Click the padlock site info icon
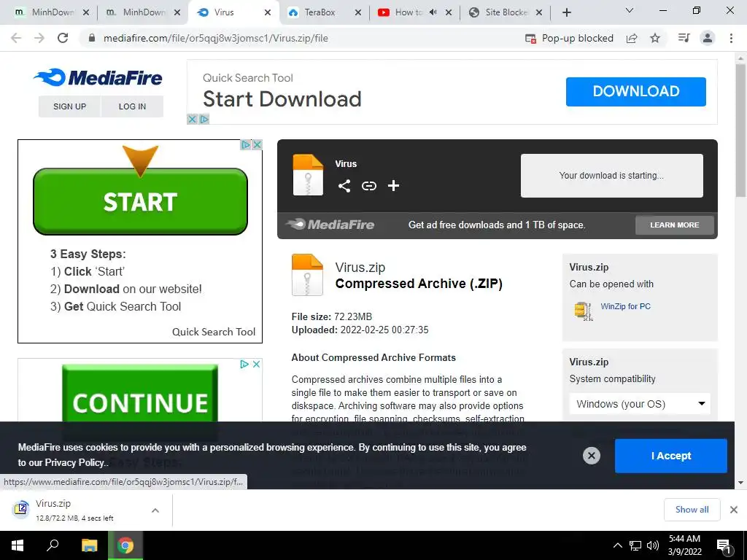This screenshot has width=747, height=560. click(x=92, y=38)
